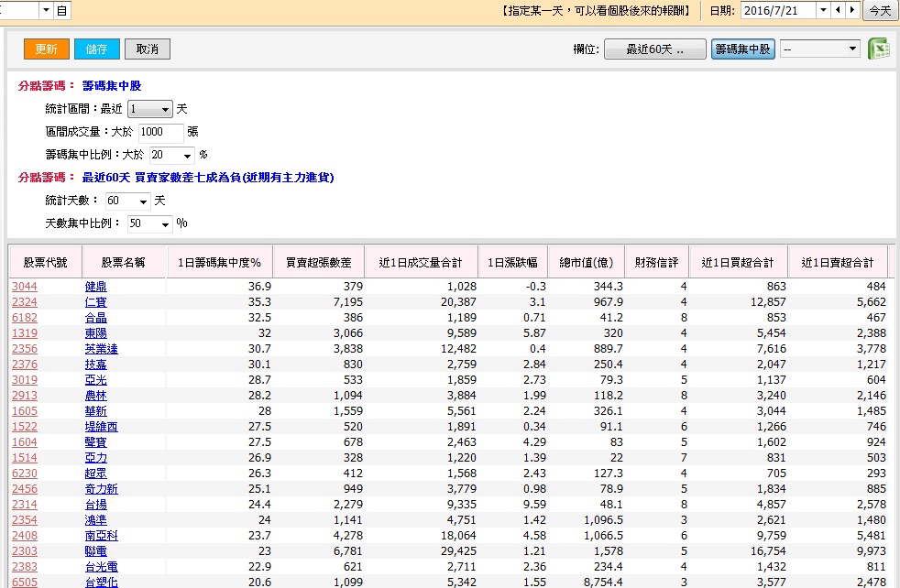Click the 自 button at top left
Screen dimensions: 900x588
(61, 10)
